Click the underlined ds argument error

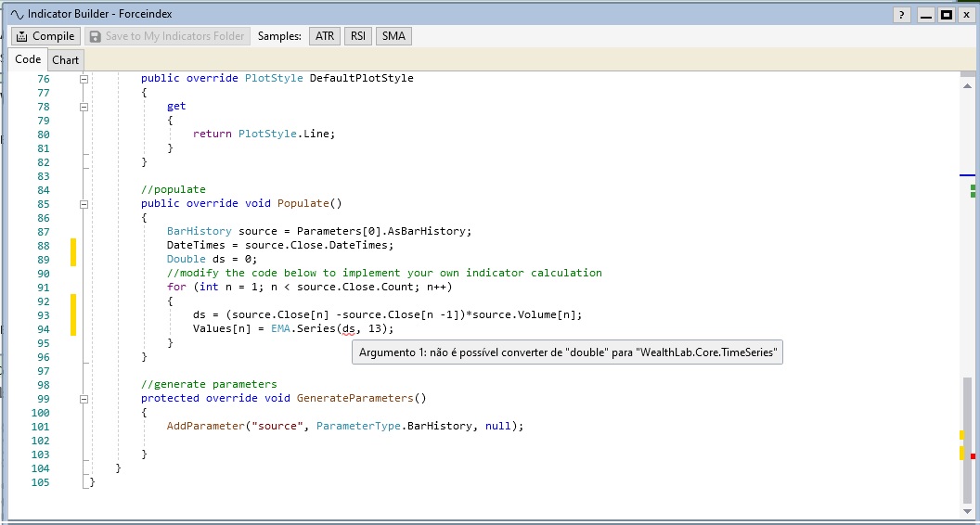click(349, 328)
